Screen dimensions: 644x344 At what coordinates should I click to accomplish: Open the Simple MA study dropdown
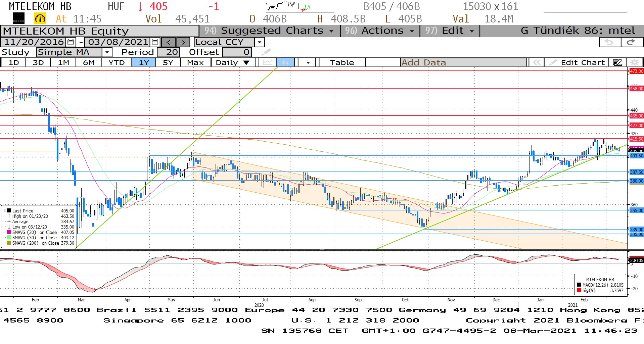tap(107, 52)
